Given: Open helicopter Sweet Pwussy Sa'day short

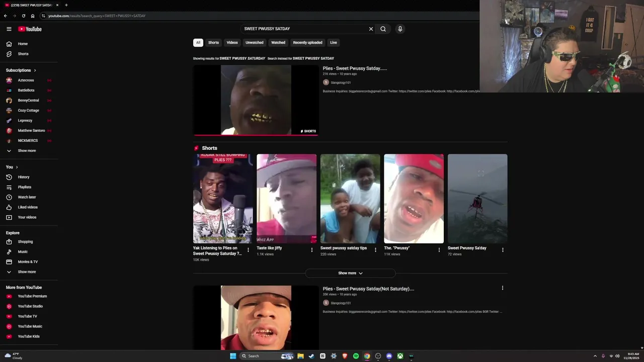Looking at the screenshot, I should [477, 199].
